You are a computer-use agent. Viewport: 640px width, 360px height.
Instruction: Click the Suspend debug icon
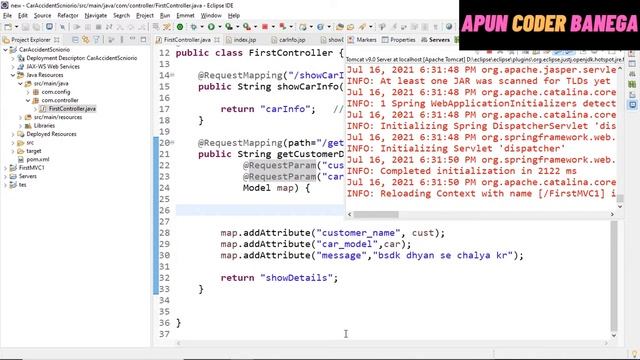87,27
